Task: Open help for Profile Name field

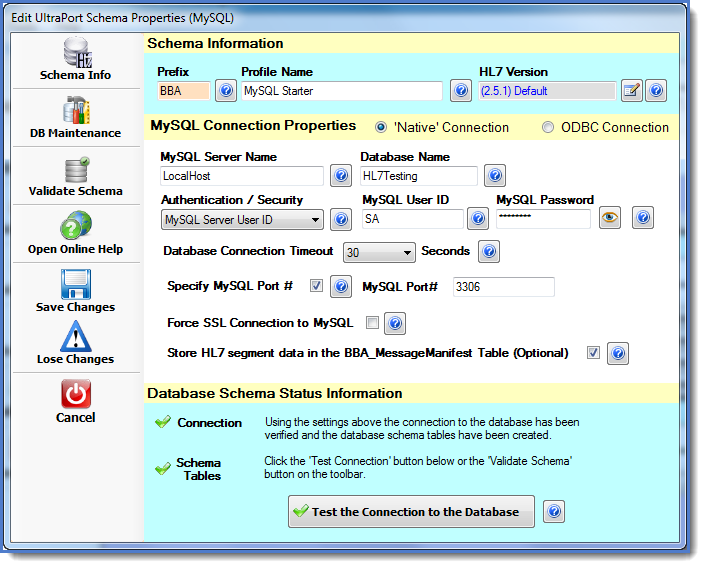Action: (461, 91)
